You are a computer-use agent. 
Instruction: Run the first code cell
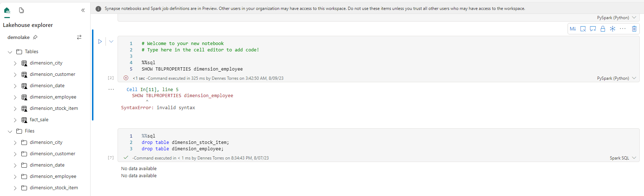coord(100,41)
